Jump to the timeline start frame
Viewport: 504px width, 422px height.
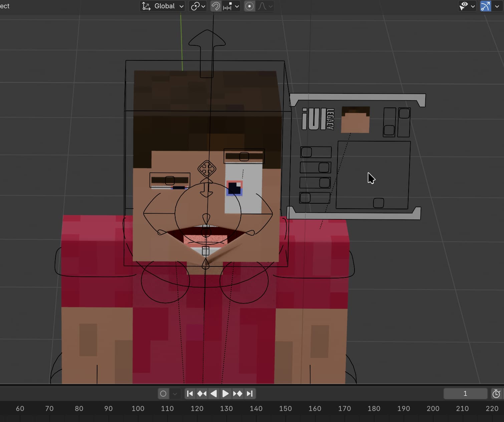[x=190, y=394]
